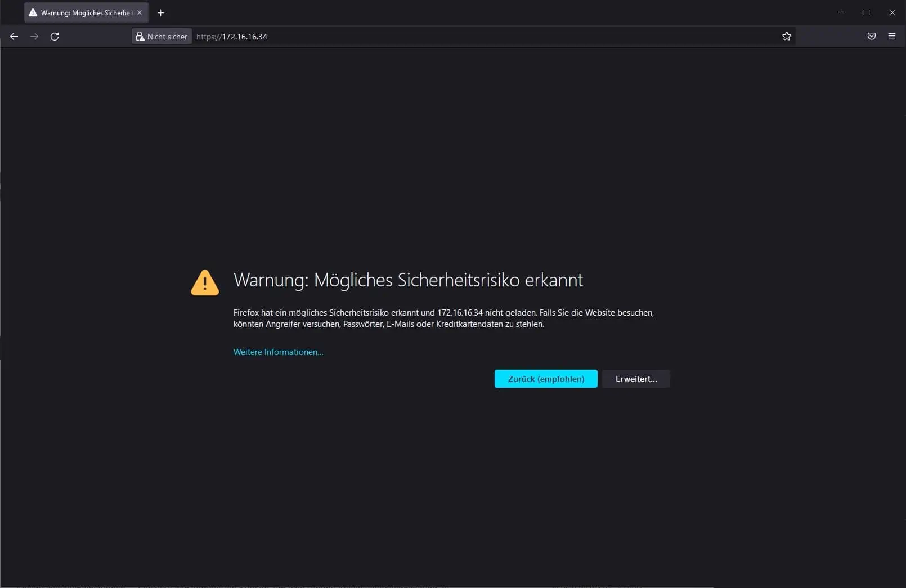This screenshot has width=906, height=588.
Task: Reload the page with the refresh icon
Action: (55, 37)
